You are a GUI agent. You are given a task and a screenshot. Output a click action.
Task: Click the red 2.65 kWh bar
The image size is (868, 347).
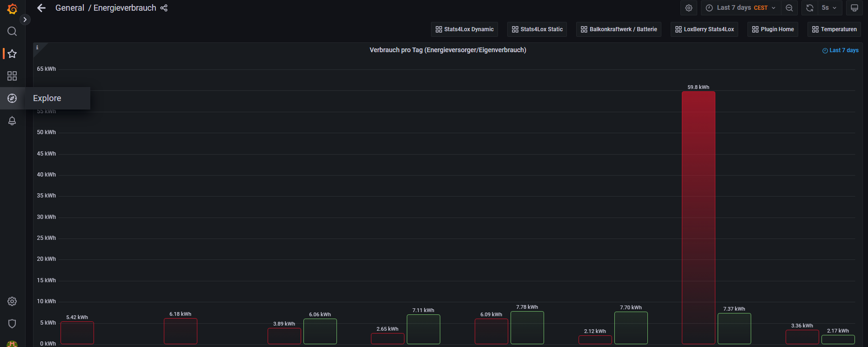(x=388, y=339)
